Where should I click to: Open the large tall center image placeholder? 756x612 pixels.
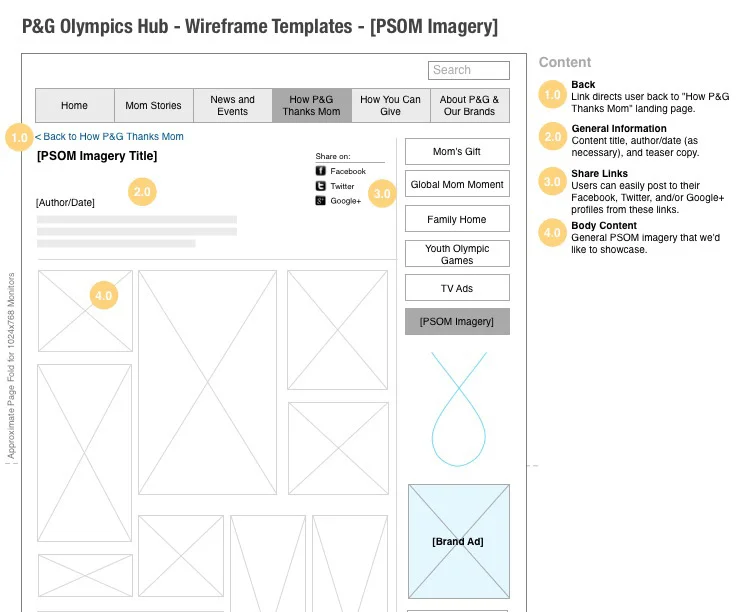[x=207, y=382]
